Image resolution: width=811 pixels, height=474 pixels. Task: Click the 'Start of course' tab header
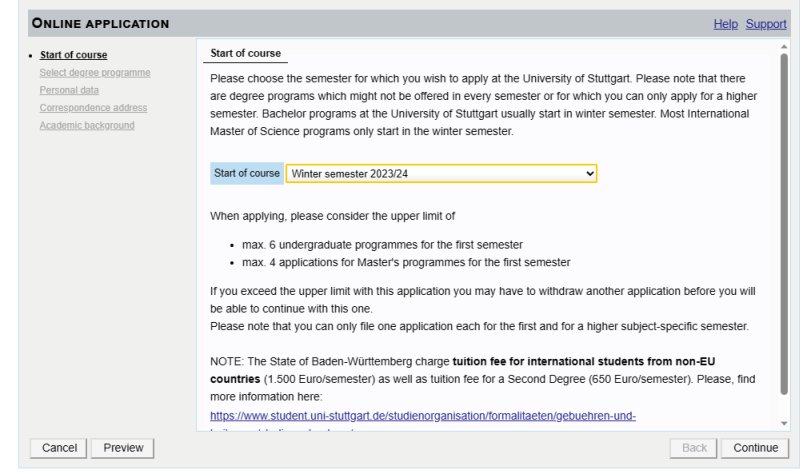pyautogui.click(x=246, y=53)
